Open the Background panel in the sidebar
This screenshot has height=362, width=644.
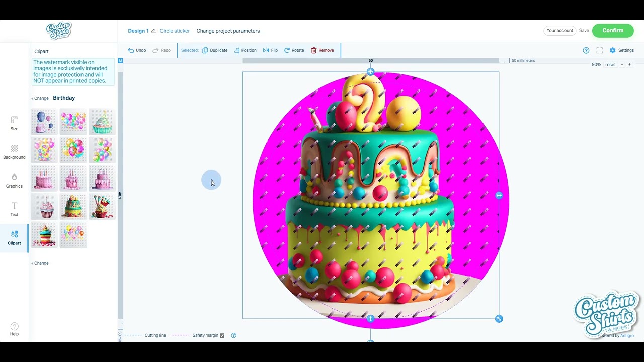(14, 152)
